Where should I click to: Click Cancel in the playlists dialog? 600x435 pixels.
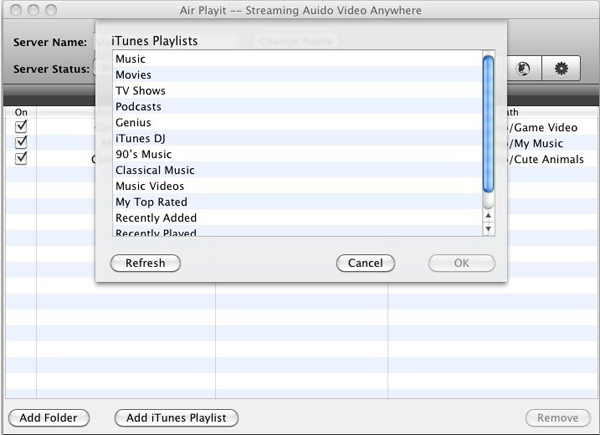pyautogui.click(x=365, y=263)
